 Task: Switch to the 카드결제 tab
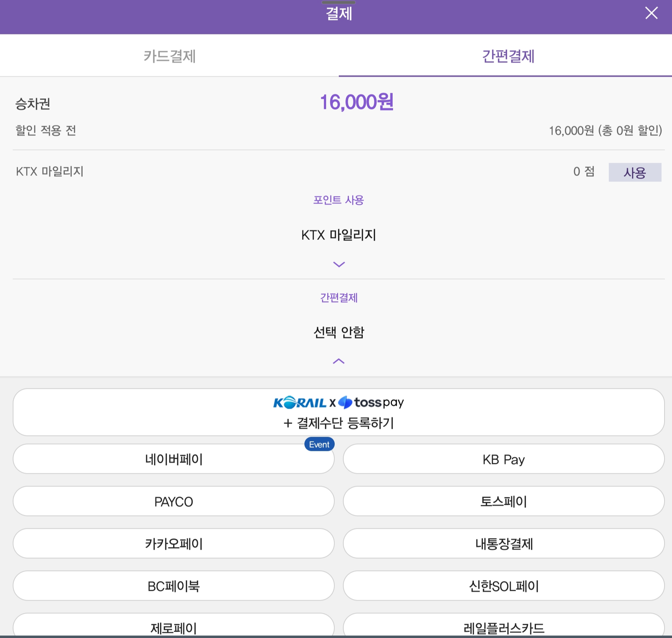(x=169, y=56)
